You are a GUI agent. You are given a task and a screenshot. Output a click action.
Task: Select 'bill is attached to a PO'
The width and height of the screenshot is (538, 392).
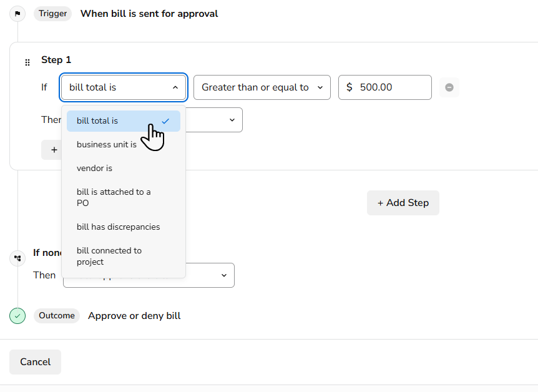(x=124, y=197)
